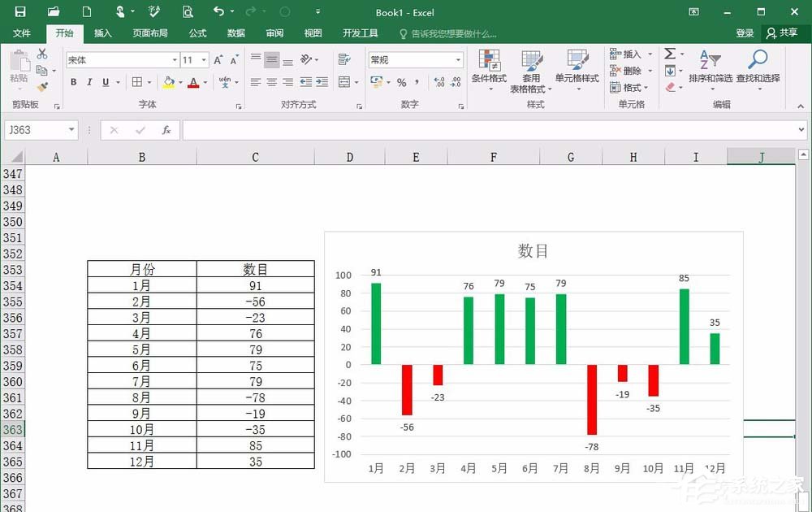Image resolution: width=812 pixels, height=512 pixels.
Task: Expand the font size dropdown
Action: pyautogui.click(x=205, y=59)
